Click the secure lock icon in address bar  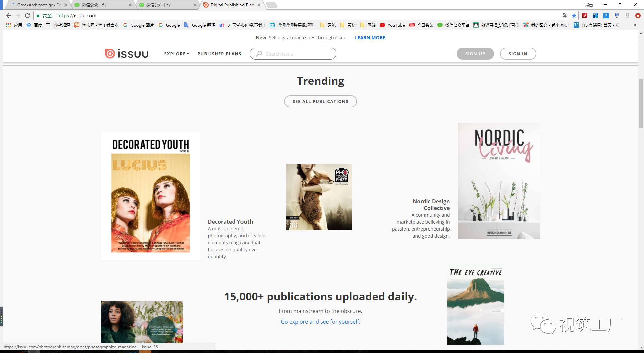[38, 16]
